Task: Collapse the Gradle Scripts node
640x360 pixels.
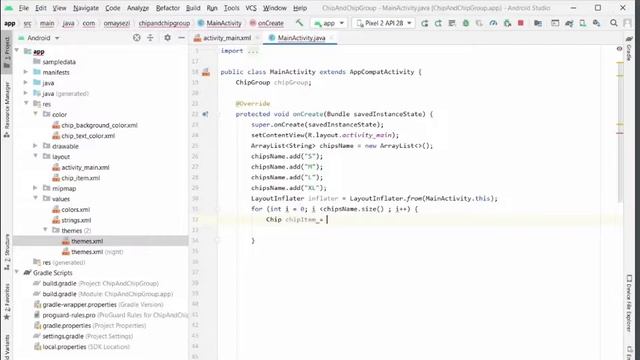Action: 17,272
